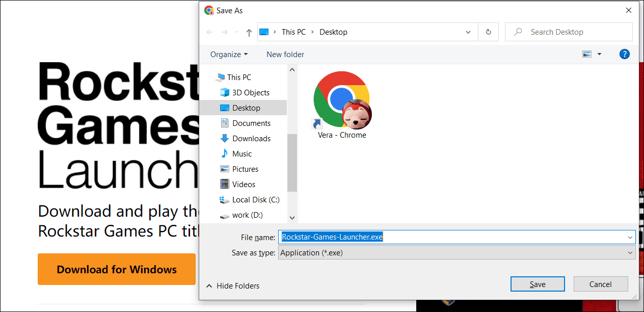Click the search magnifier icon

point(518,32)
